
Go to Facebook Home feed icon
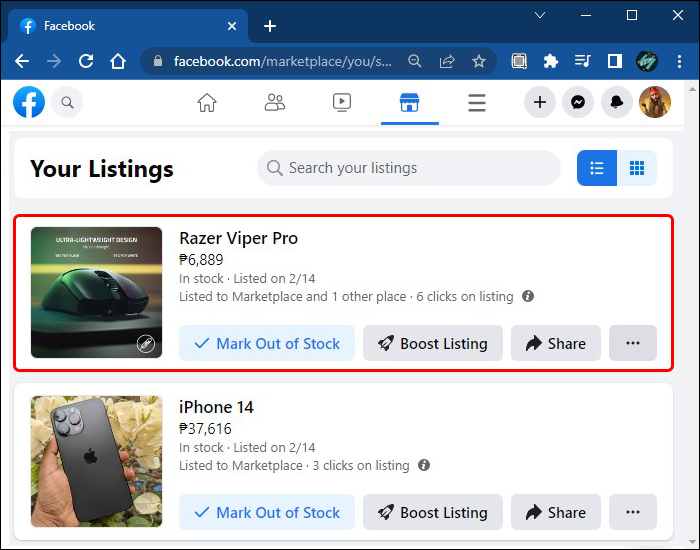pyautogui.click(x=207, y=102)
